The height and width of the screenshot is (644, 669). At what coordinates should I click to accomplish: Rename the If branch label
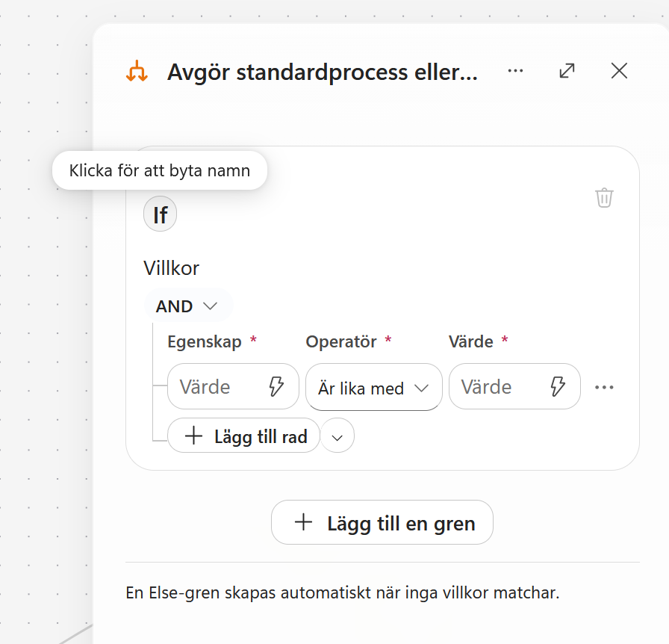point(160,214)
